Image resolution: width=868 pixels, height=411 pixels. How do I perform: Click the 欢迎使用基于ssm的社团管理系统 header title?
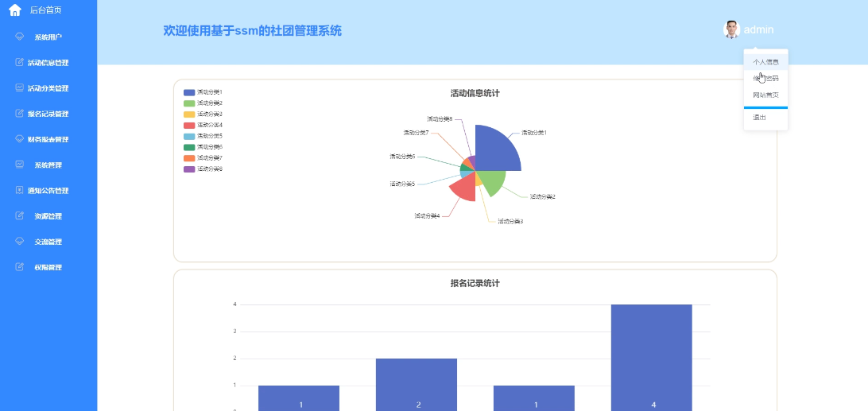(253, 31)
